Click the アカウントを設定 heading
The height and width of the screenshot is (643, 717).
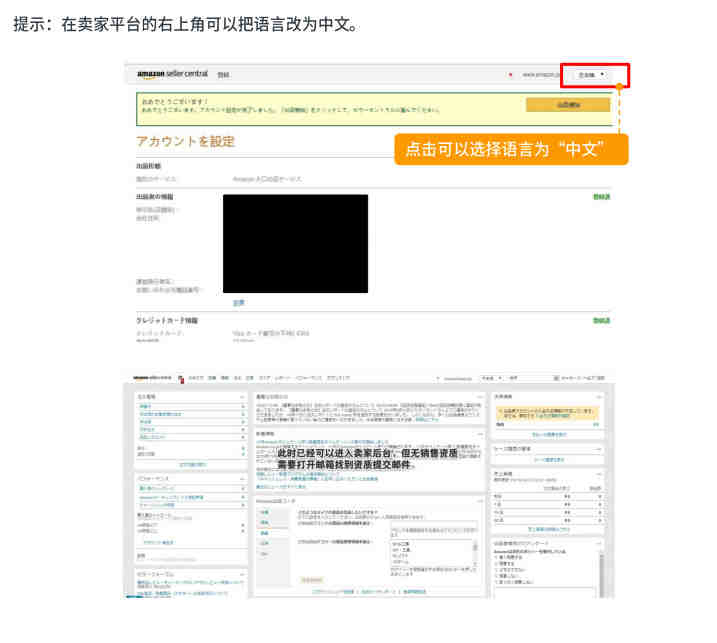(185, 141)
